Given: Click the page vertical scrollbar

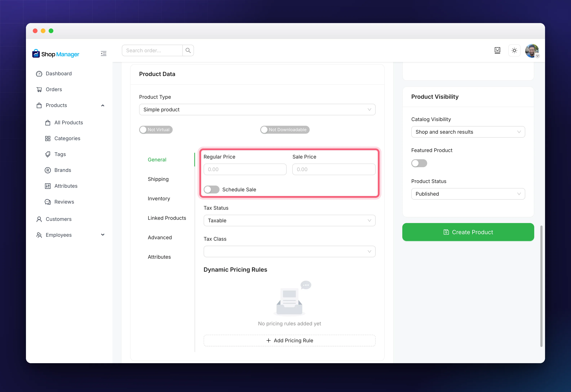Looking at the screenshot, I should 541,286.
